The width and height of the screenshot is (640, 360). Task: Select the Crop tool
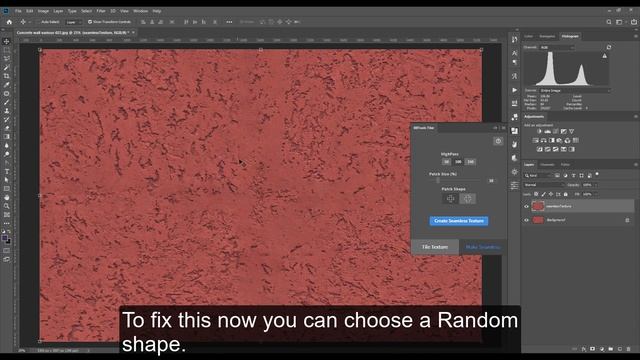pos(7,76)
